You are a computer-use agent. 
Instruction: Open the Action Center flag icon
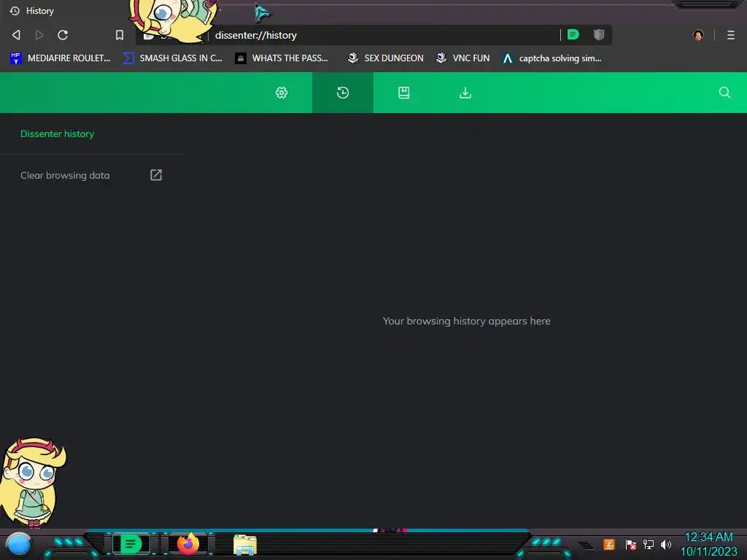coord(631,544)
